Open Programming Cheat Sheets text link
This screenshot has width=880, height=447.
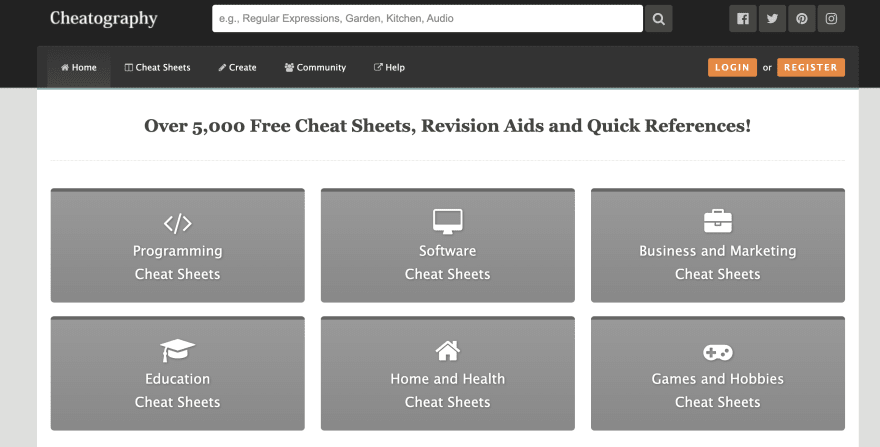[177, 262]
